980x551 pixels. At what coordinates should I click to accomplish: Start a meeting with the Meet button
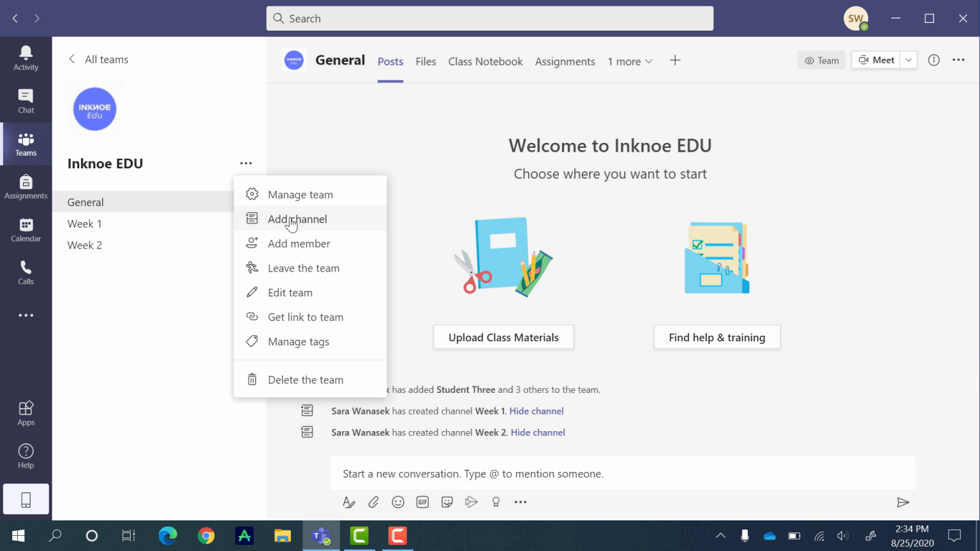876,60
